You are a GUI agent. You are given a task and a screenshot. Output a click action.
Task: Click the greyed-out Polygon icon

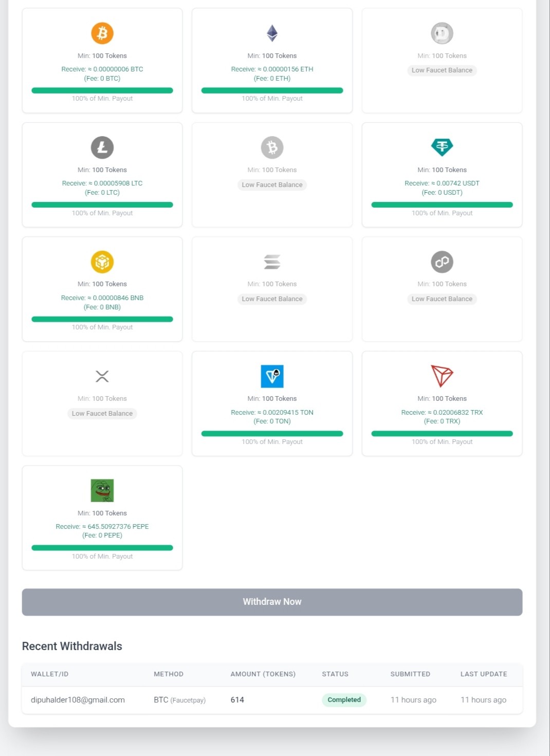click(442, 262)
